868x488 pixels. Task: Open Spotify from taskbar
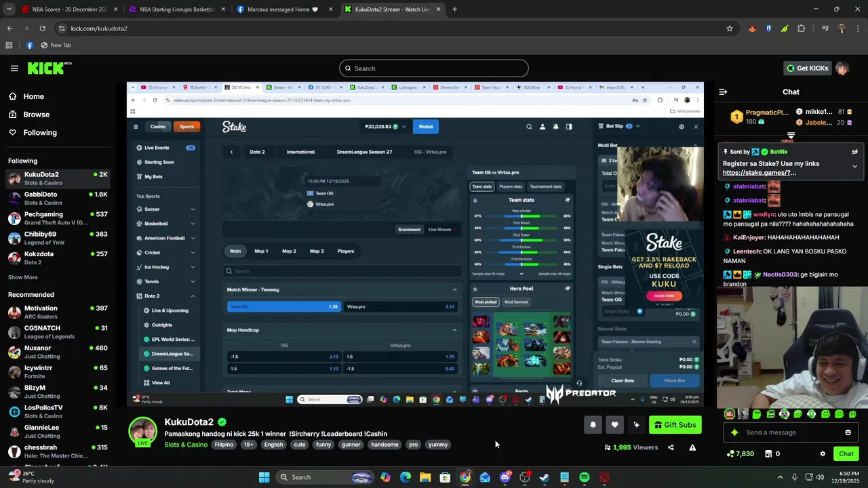[x=585, y=477]
